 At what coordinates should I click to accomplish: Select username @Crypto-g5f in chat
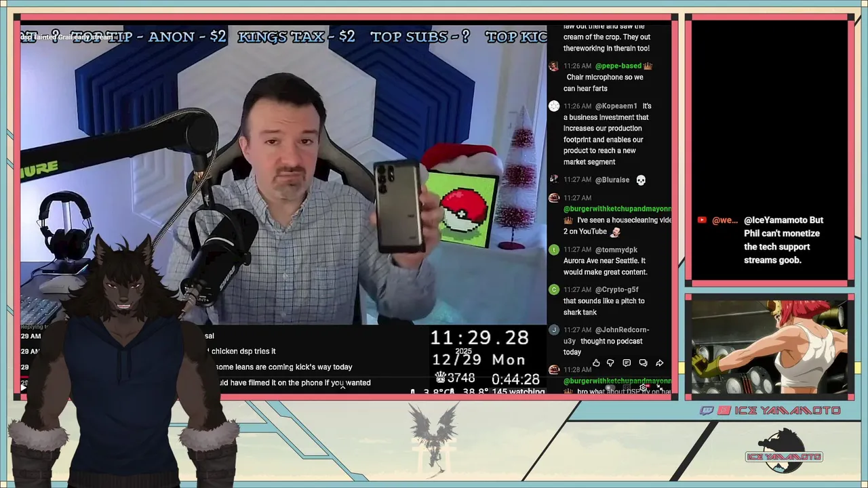point(617,289)
